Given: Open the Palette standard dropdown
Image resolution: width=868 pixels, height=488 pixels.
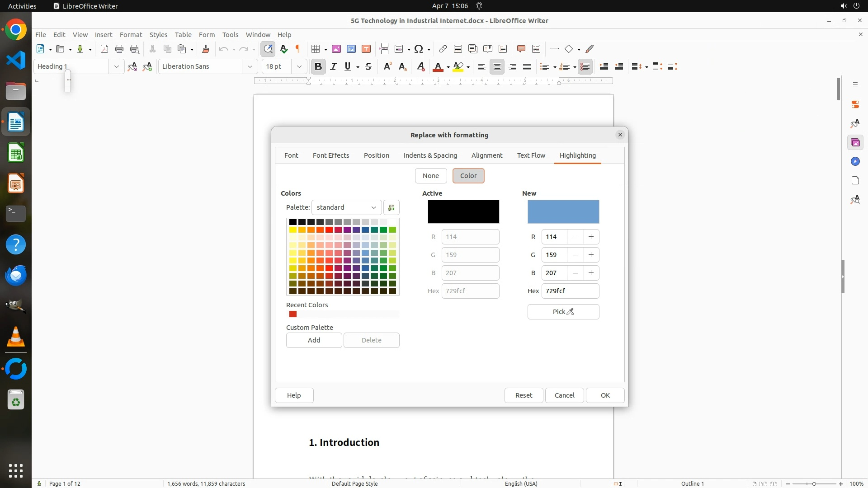Looking at the screenshot, I should click(346, 207).
